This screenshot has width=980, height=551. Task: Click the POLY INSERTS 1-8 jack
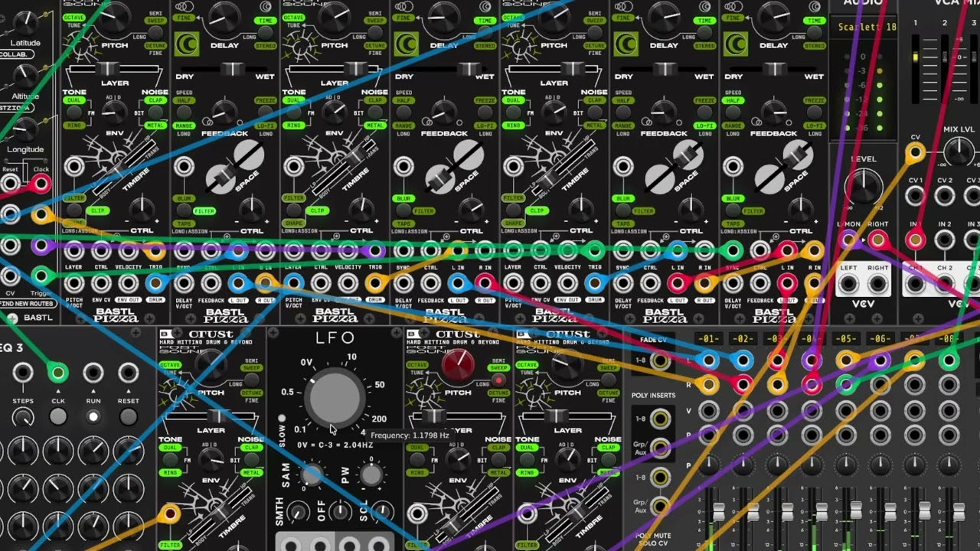point(660,419)
